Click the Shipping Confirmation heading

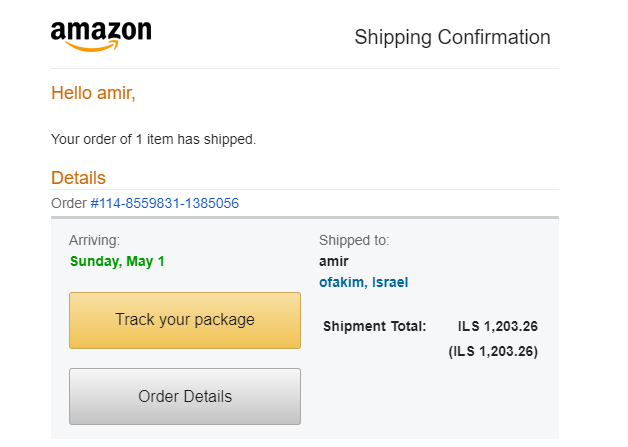pyautogui.click(x=452, y=38)
